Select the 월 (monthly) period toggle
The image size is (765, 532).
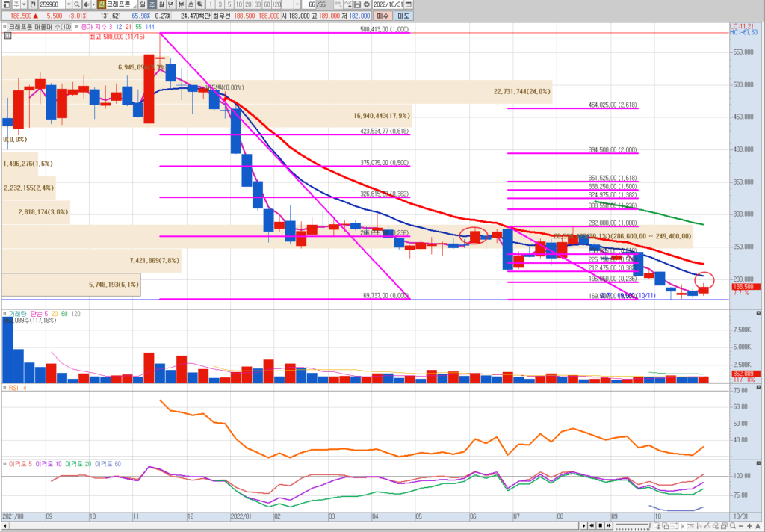pos(161,4)
